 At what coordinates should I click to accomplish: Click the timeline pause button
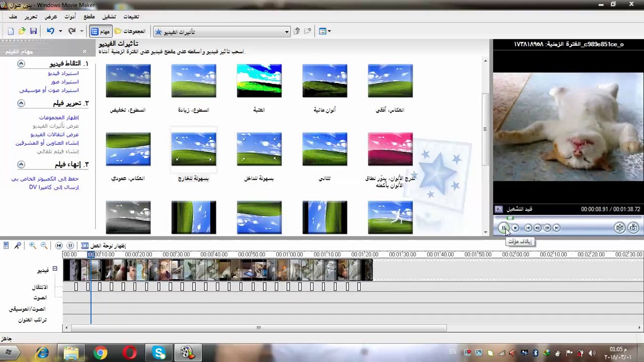click(x=70, y=245)
